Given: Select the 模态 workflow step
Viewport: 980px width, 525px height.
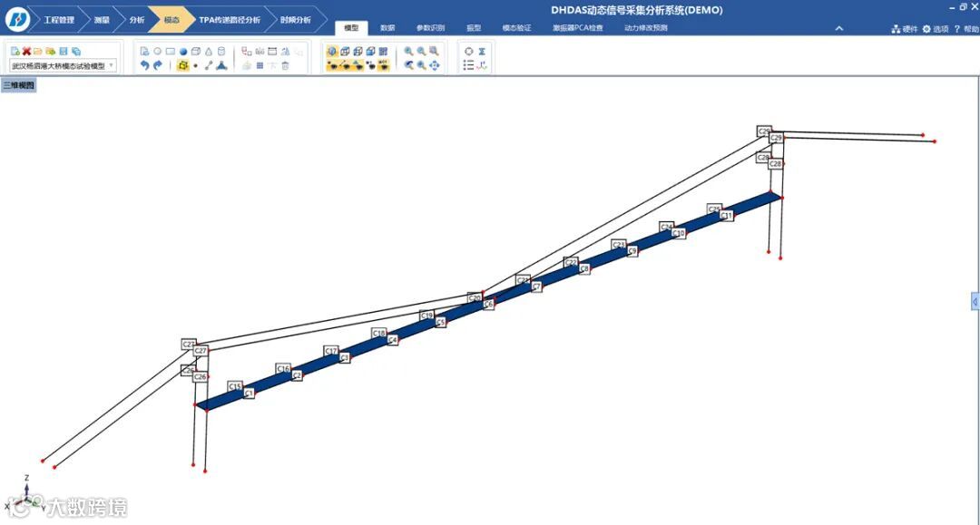Looking at the screenshot, I should 171,20.
